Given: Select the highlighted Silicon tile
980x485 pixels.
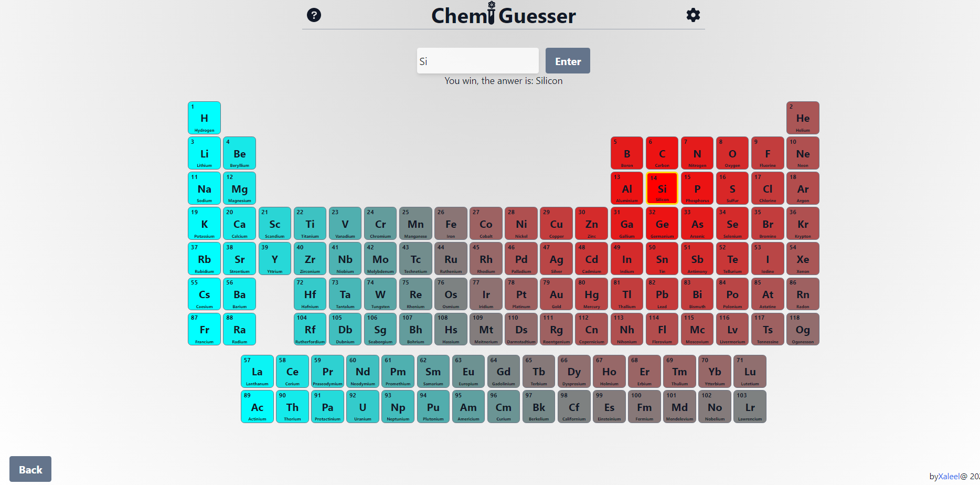Looking at the screenshot, I should tap(662, 188).
